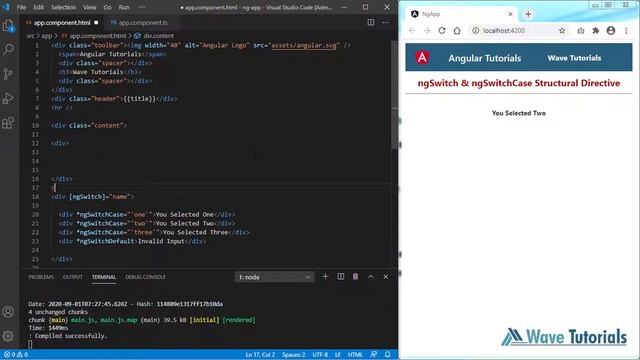The height and width of the screenshot is (360, 640).
Task: Switch to app.component.html editor tab
Action: click(x=62, y=23)
